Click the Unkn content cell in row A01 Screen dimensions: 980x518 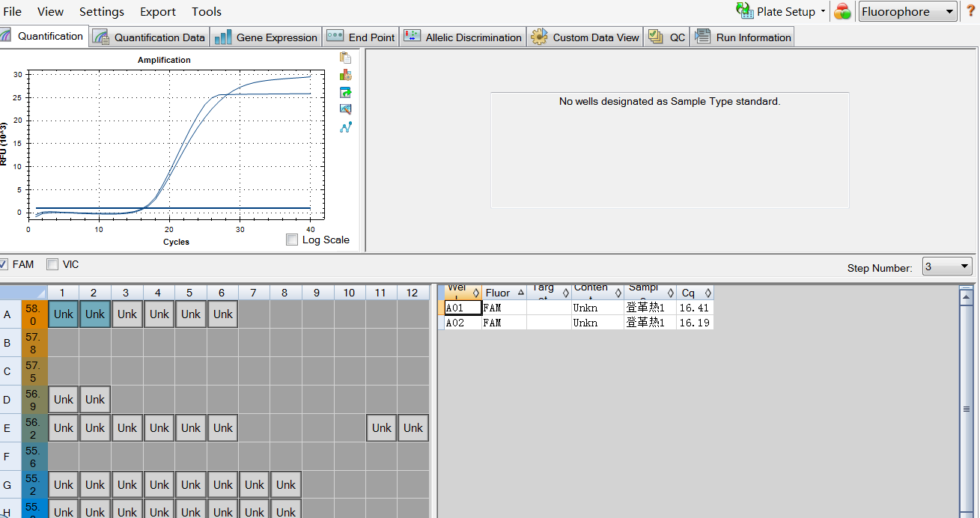[x=597, y=308]
